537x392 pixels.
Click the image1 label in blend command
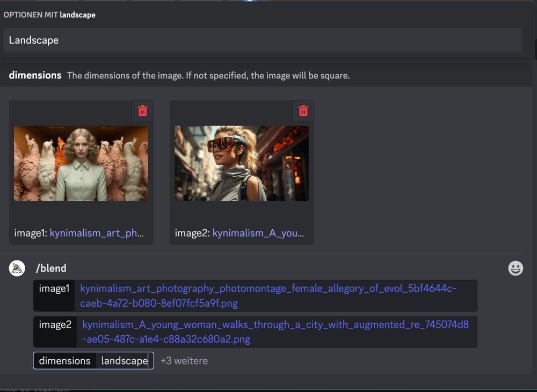pos(54,289)
